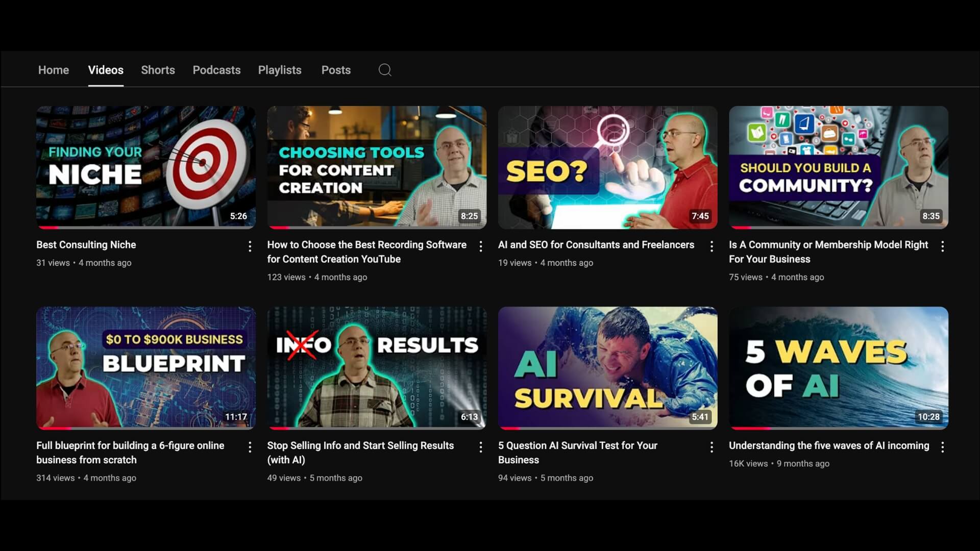Click the '94 views • 5 months ago' text

[x=546, y=478]
